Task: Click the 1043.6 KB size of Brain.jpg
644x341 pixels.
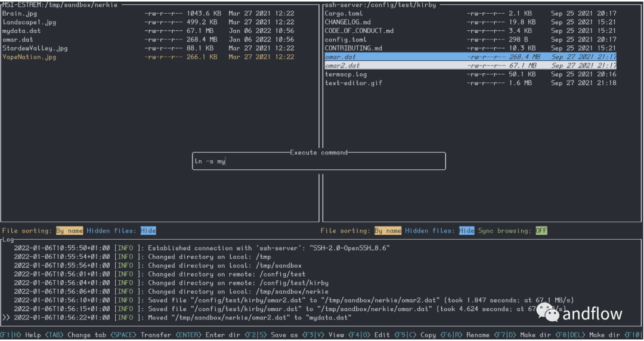Action: pyautogui.click(x=204, y=14)
